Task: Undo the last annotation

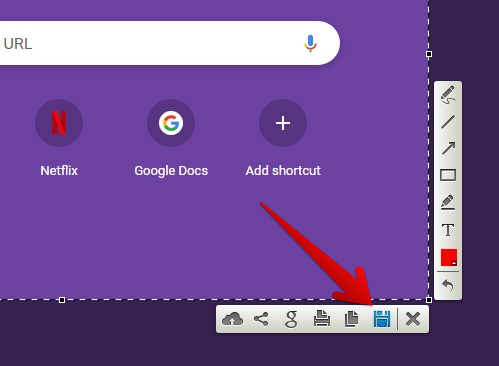Action: (x=448, y=285)
